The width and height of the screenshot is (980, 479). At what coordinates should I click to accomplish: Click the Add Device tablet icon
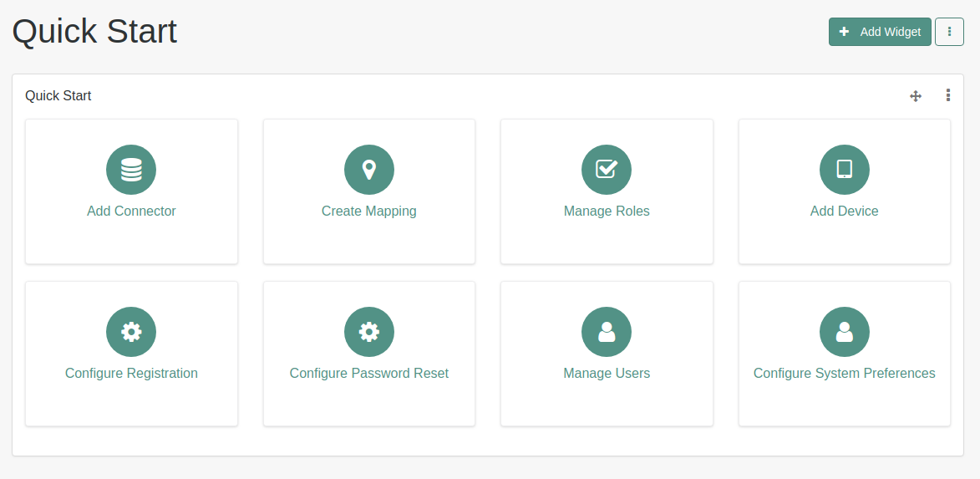coord(845,170)
